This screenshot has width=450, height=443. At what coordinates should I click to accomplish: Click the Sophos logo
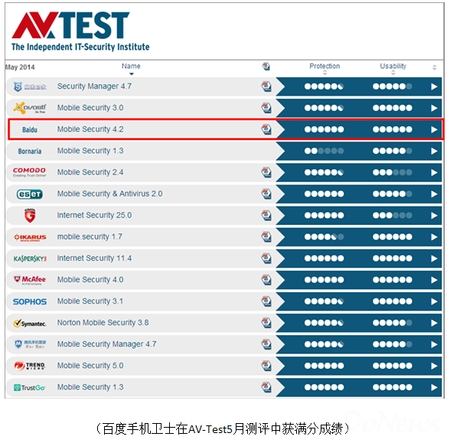pos(30,302)
